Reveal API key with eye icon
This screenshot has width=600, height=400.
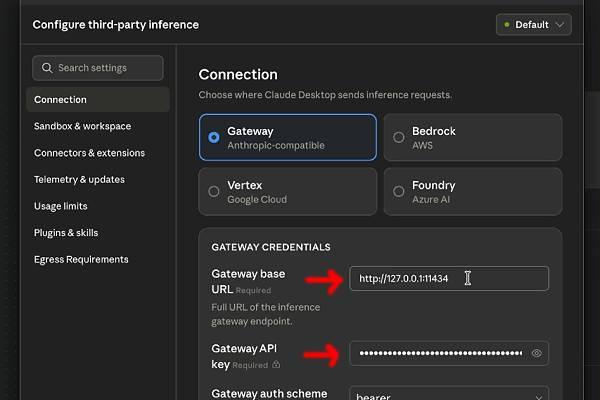pyautogui.click(x=536, y=353)
